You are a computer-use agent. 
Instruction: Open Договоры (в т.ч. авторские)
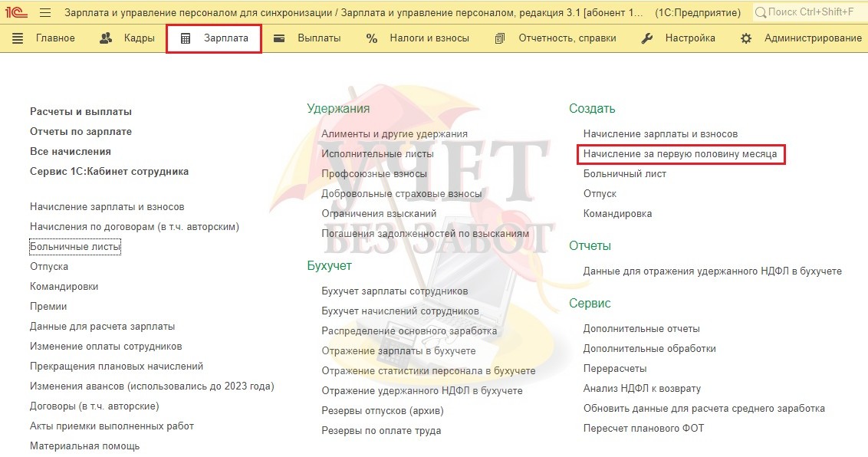[x=94, y=406]
